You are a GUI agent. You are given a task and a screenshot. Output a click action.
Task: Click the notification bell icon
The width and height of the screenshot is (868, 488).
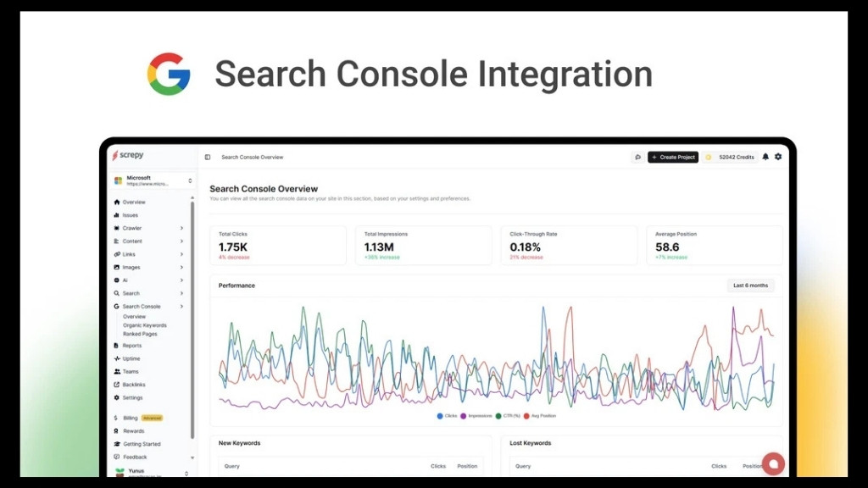(x=765, y=157)
